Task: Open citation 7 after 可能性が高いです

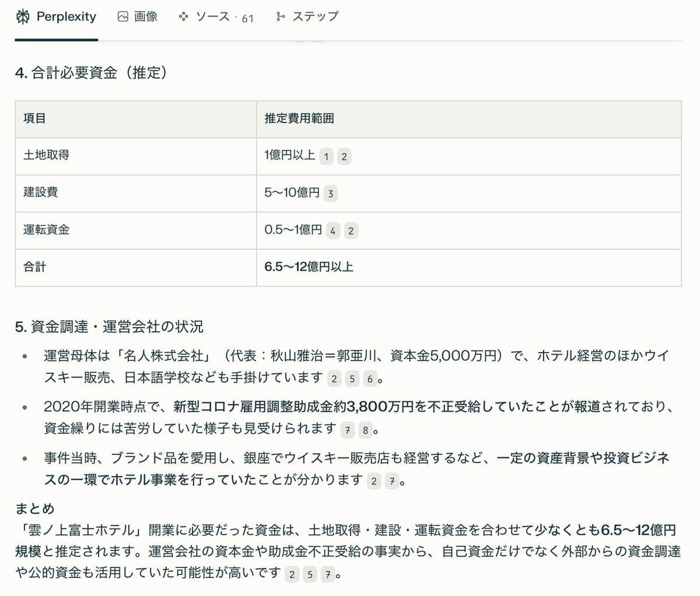Action: tap(328, 575)
